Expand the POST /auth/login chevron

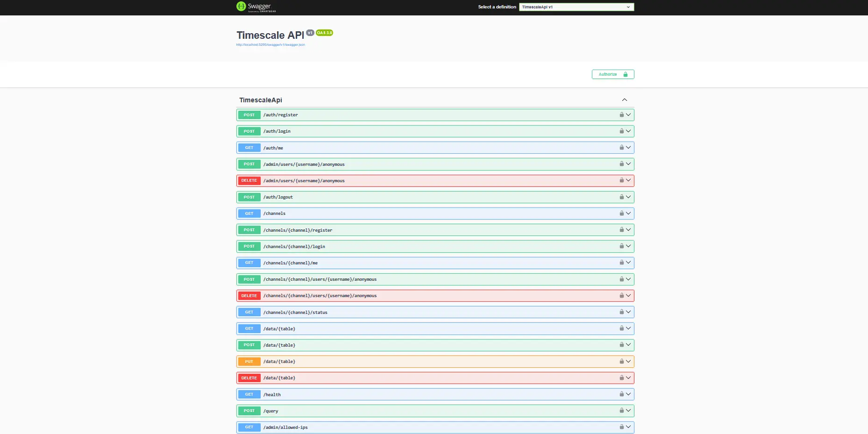point(628,131)
